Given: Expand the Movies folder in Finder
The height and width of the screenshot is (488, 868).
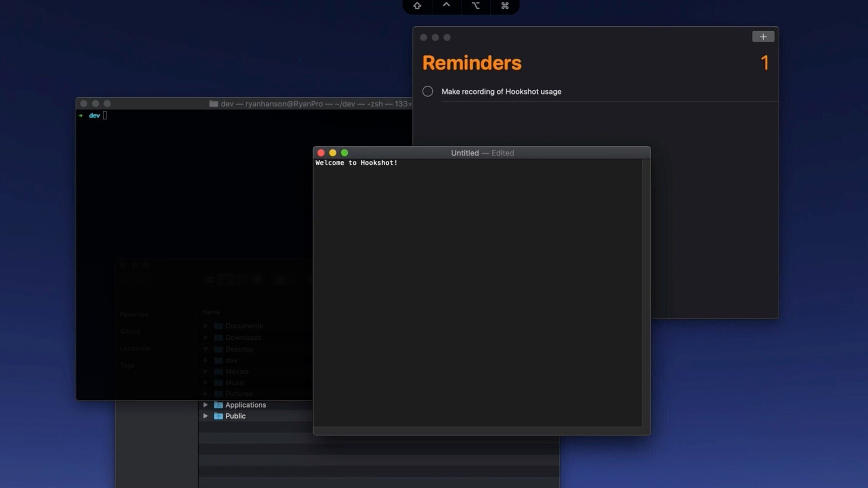Looking at the screenshot, I should tap(206, 371).
